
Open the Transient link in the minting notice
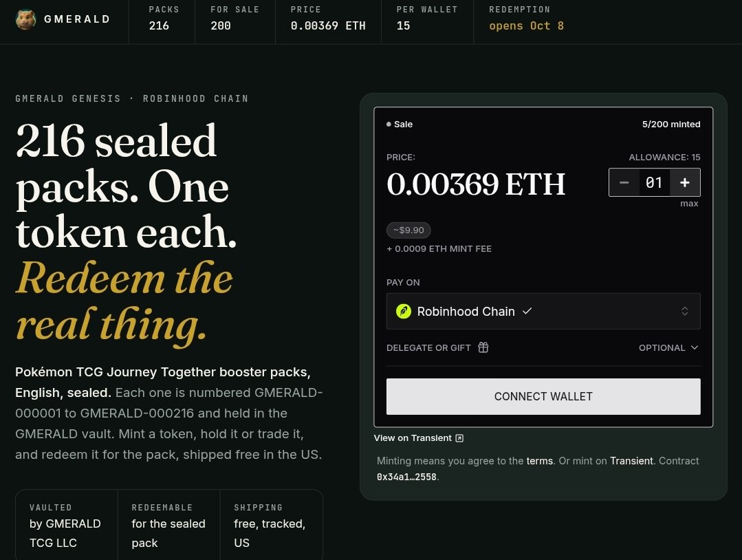tap(631, 461)
